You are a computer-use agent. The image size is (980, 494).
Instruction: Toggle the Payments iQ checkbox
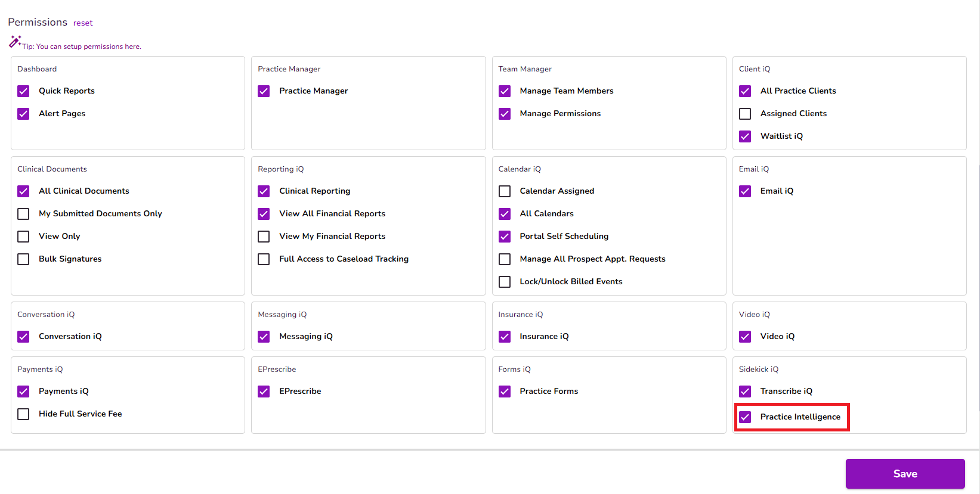[23, 392]
